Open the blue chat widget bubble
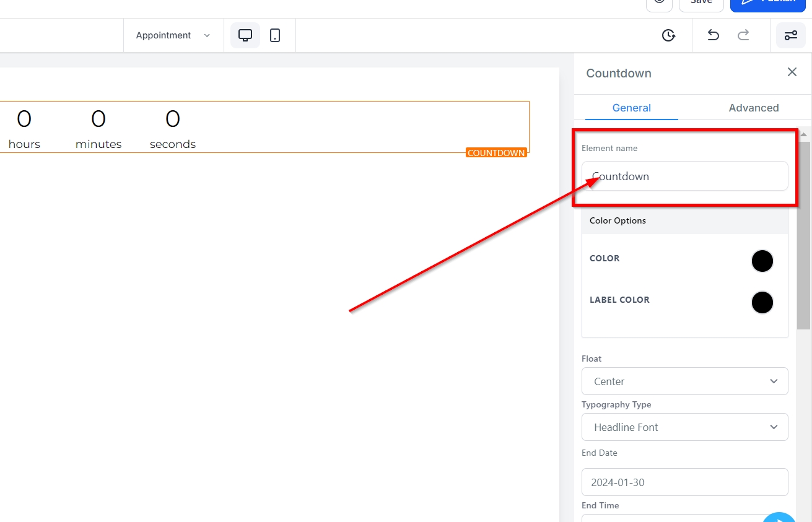The image size is (812, 522). 779,518
